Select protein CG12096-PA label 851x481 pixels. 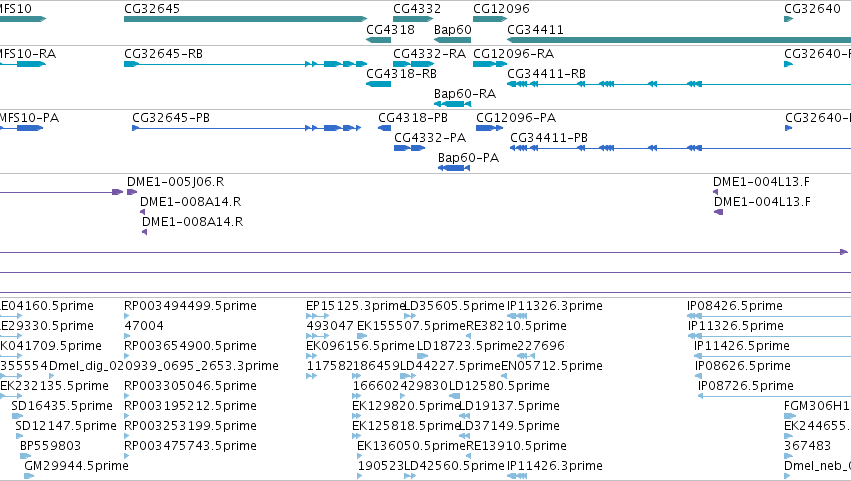point(516,118)
